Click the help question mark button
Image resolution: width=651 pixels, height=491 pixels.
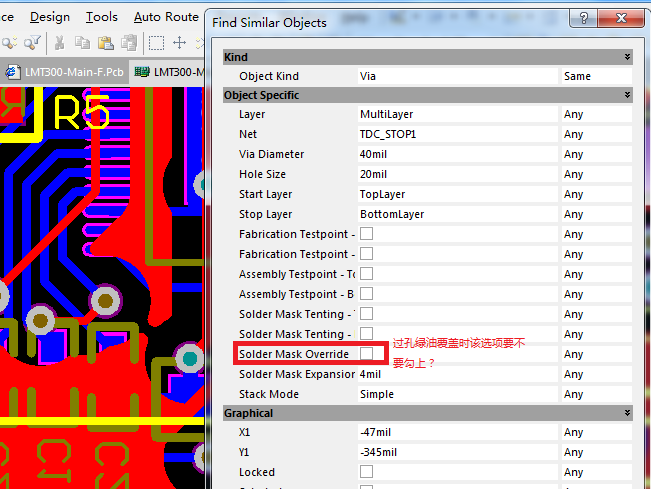(583, 18)
